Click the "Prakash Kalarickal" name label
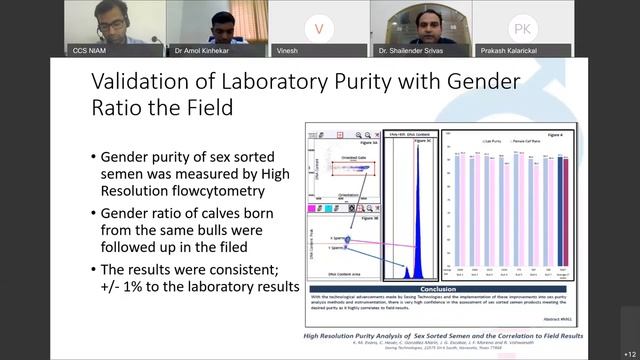The image size is (640, 360). [509, 51]
